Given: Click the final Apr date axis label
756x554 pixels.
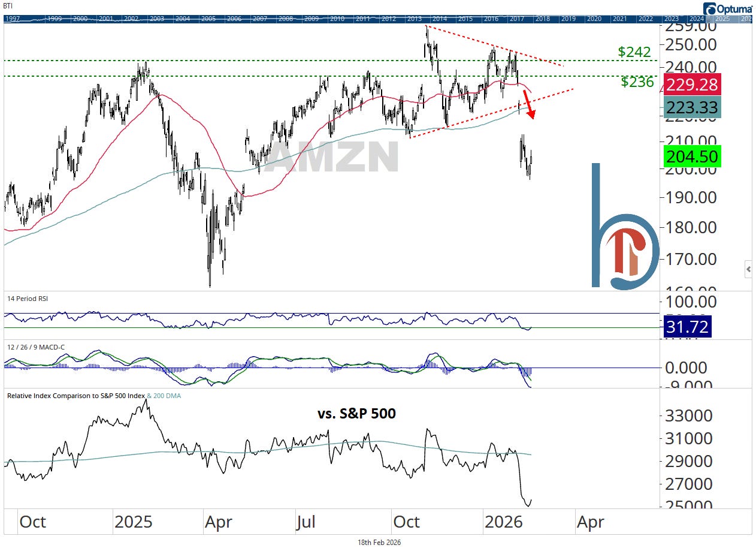Looking at the screenshot, I should coord(590,522).
